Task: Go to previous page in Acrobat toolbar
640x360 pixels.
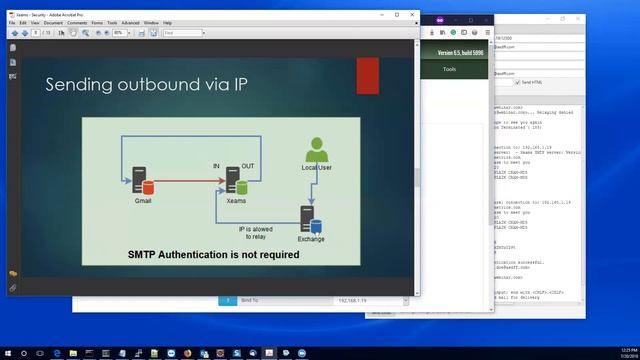Action: click(15, 33)
